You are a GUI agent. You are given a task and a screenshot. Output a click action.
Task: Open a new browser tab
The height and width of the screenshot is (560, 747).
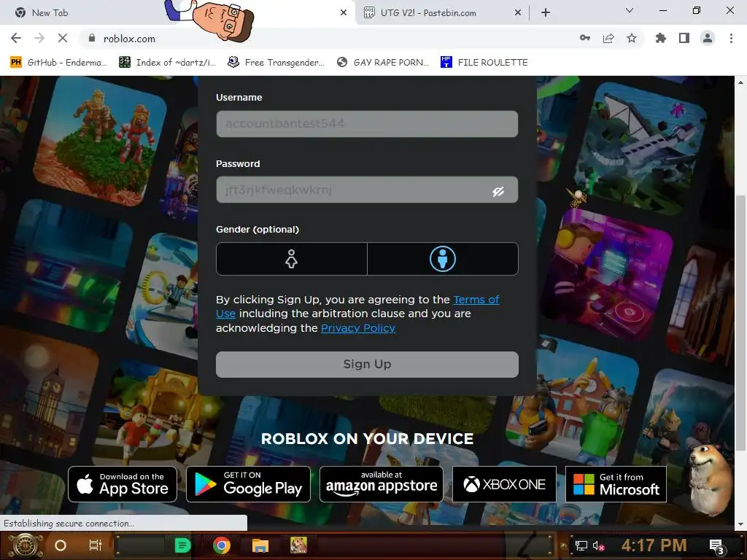tap(546, 13)
